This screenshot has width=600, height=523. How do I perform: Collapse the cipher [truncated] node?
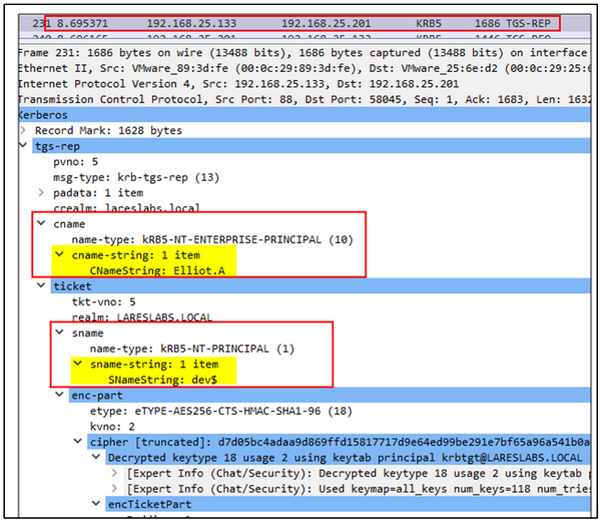[77, 441]
